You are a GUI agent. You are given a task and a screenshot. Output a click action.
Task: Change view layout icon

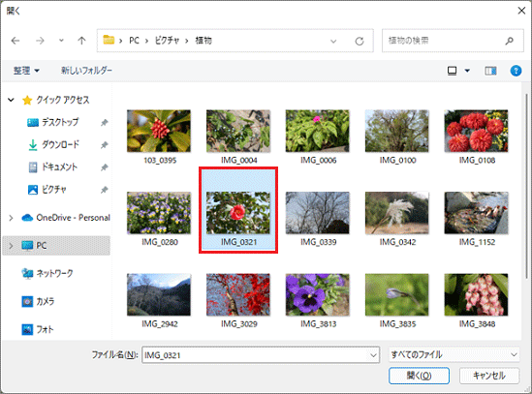(x=452, y=71)
